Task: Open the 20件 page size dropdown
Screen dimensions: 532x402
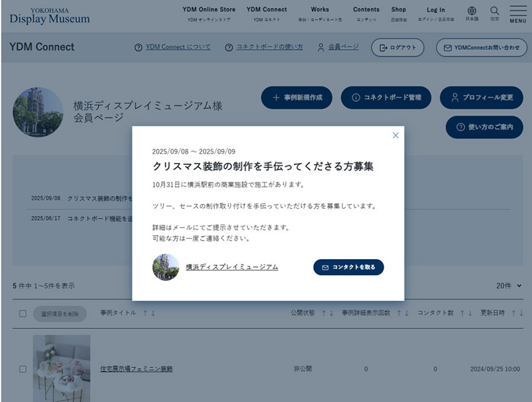Action: [x=509, y=286]
